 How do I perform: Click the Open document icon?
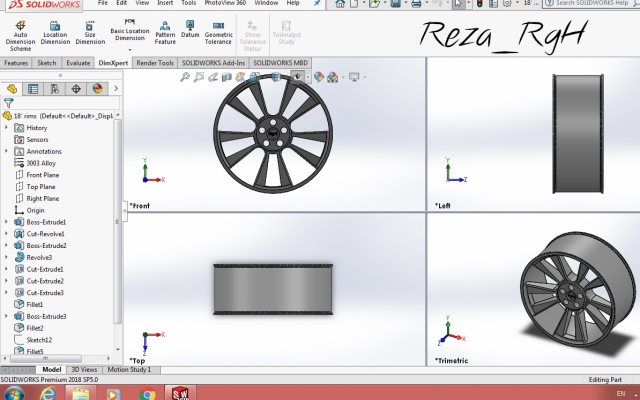[x=374, y=4]
